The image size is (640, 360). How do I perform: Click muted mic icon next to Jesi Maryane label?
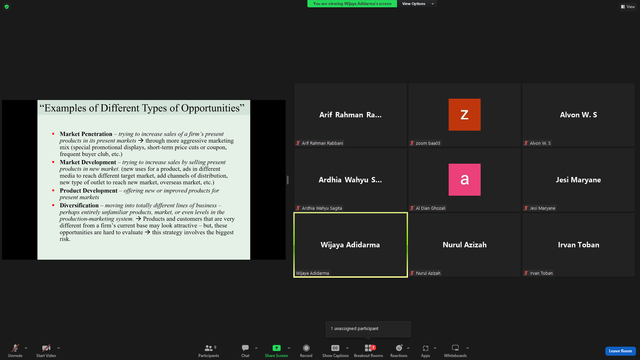click(x=526, y=208)
